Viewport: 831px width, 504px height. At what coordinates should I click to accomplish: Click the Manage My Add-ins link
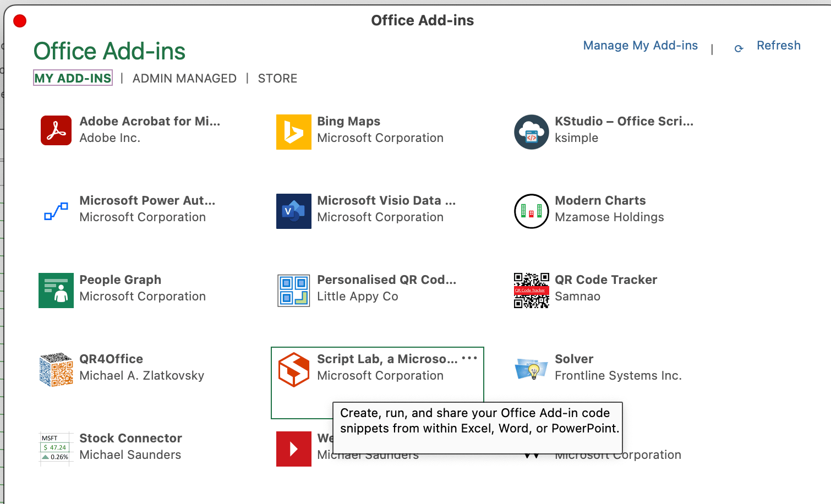[641, 46]
